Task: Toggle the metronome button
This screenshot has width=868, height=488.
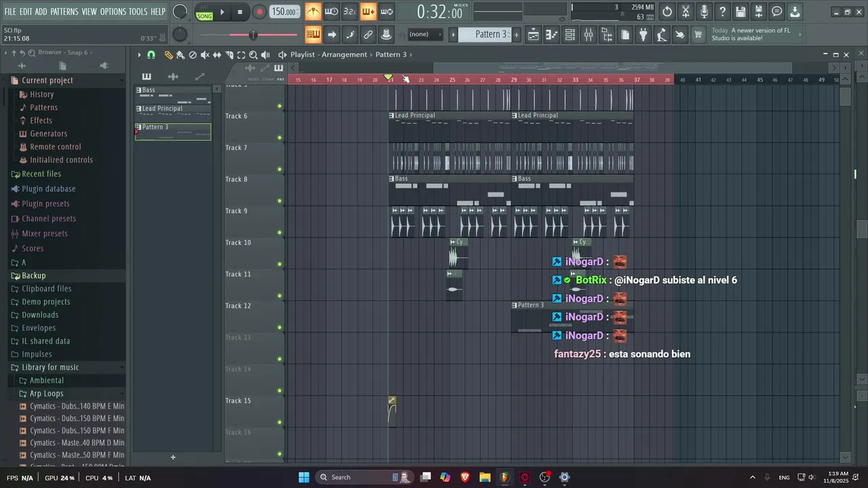Action: coord(313,12)
